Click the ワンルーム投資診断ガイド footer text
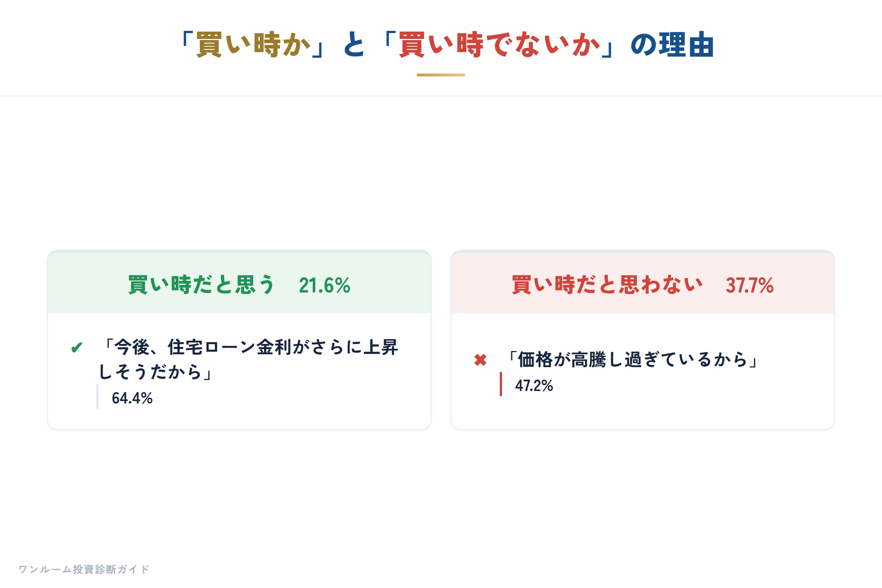The height and width of the screenshot is (588, 882). tap(84, 569)
